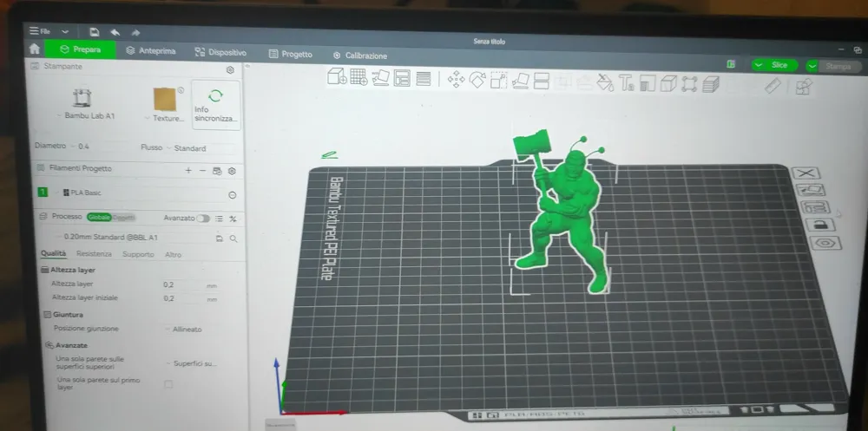This screenshot has width=868, height=431.
Task: Switch to the Progetto tab
Action: 291,55
